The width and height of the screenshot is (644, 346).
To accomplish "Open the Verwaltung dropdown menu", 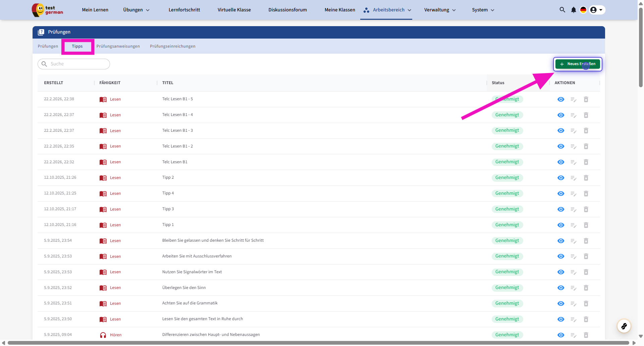I will [x=440, y=10].
